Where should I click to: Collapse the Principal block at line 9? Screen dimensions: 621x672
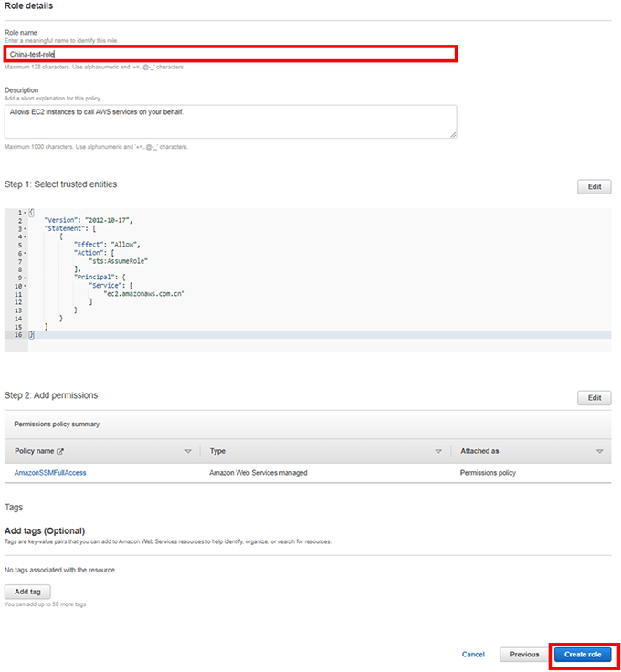click(x=25, y=278)
